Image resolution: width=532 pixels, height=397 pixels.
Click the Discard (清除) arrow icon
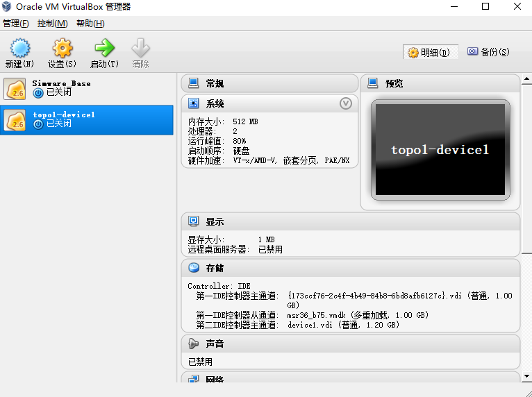(140, 49)
